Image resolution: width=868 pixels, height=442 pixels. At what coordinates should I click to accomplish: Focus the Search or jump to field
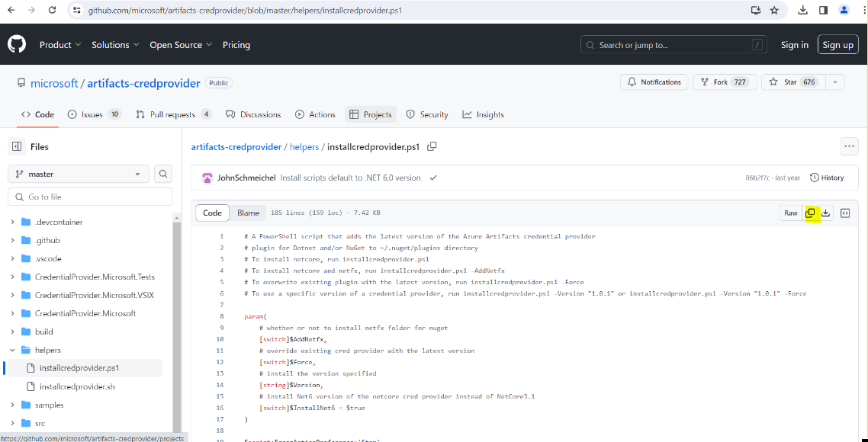coord(674,45)
